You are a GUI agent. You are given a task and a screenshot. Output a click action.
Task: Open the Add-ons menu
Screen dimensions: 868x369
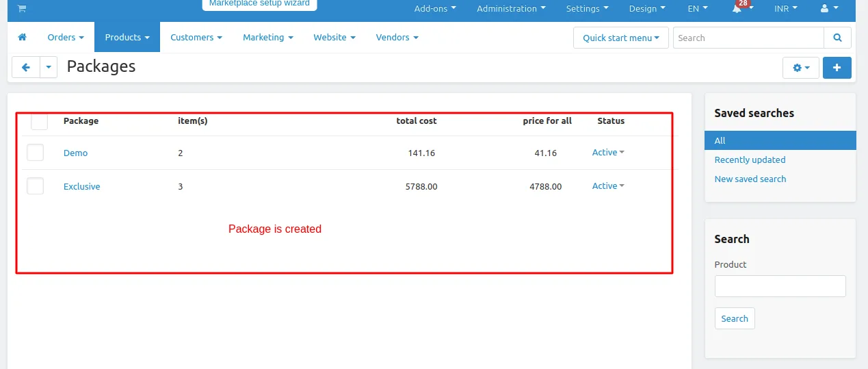[435, 9]
